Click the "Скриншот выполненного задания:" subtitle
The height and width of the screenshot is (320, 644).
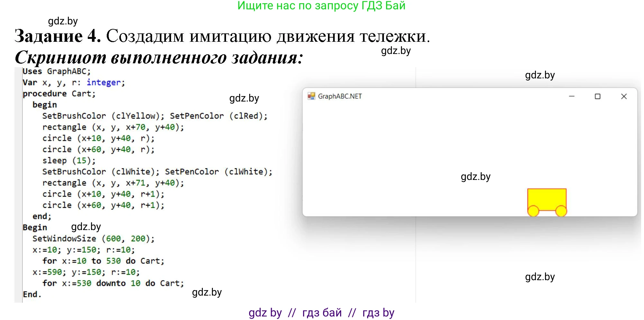coord(159,58)
